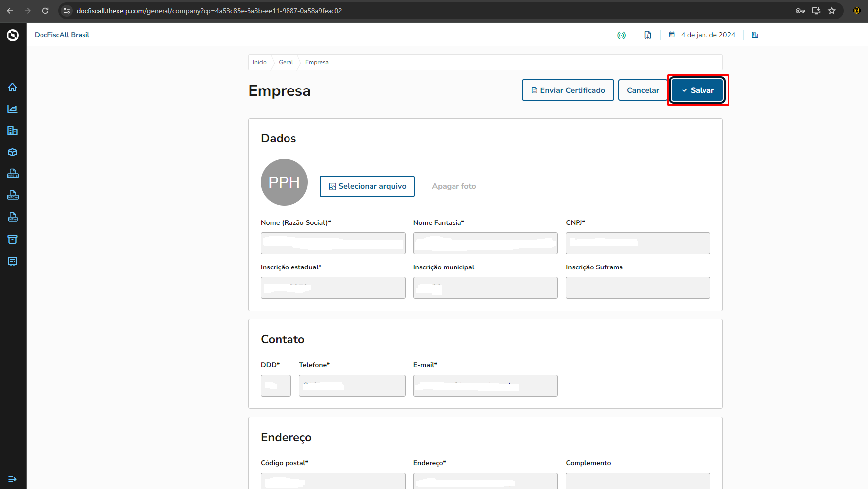
Task: Focus the Telefone field
Action: pos(352,386)
